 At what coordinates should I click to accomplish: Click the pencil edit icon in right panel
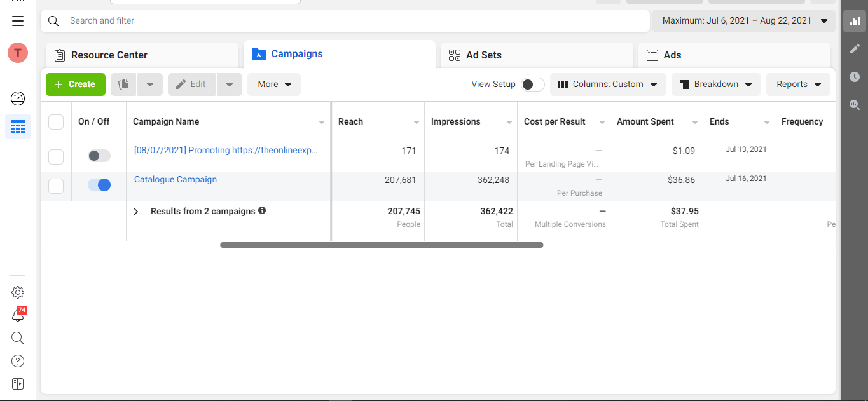[x=855, y=49]
